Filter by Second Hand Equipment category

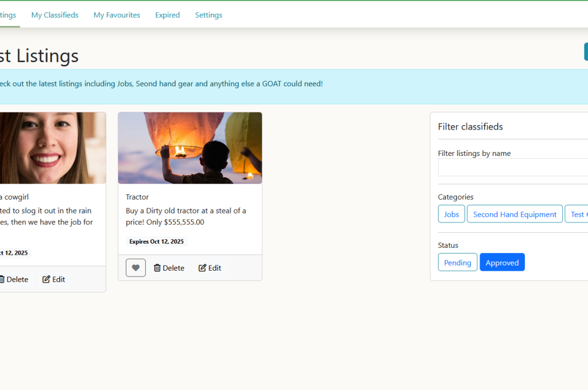click(514, 214)
